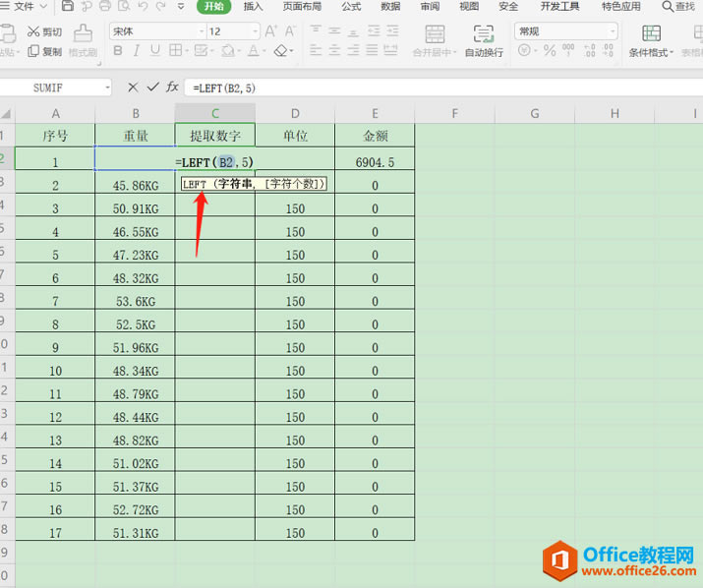Switch to the 页面布局 (Page Layout) tab
703x588 pixels.
pyautogui.click(x=302, y=6)
